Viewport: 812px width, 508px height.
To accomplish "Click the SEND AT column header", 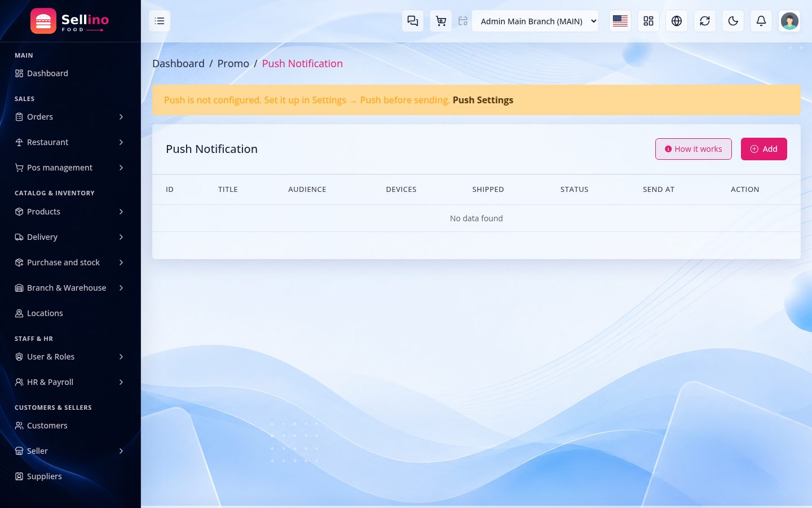I will [659, 190].
